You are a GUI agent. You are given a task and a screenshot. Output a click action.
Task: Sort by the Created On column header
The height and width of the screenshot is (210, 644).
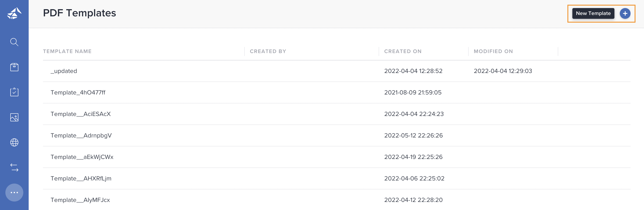[x=403, y=51]
